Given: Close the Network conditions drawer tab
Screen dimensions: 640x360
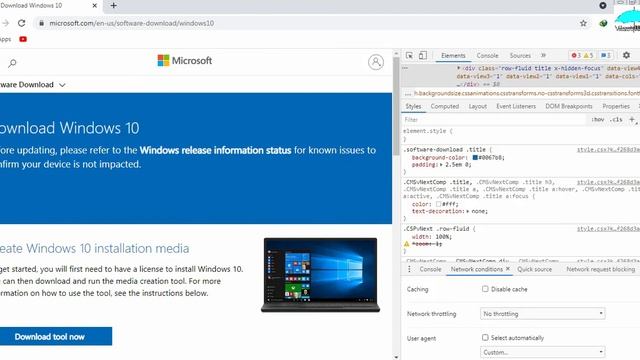Looking at the screenshot, I should 508,269.
